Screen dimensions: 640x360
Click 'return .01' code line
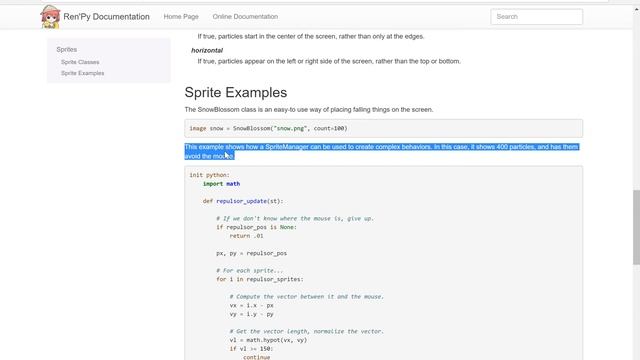(247, 236)
